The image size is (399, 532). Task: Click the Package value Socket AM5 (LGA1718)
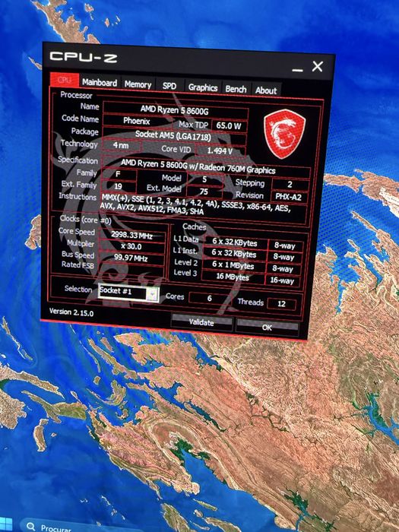pos(174,136)
